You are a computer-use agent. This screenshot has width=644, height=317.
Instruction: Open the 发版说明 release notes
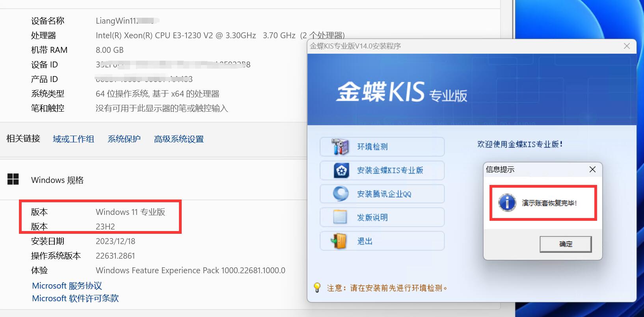[382, 217]
